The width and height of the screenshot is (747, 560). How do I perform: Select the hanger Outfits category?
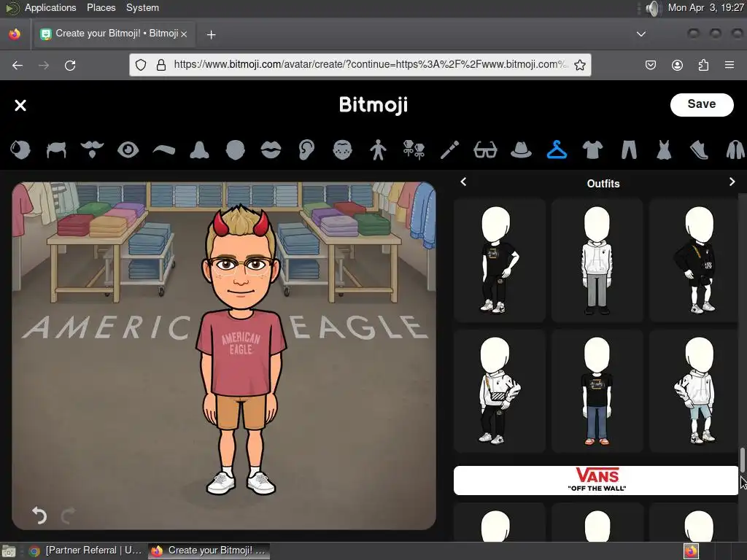click(x=557, y=150)
